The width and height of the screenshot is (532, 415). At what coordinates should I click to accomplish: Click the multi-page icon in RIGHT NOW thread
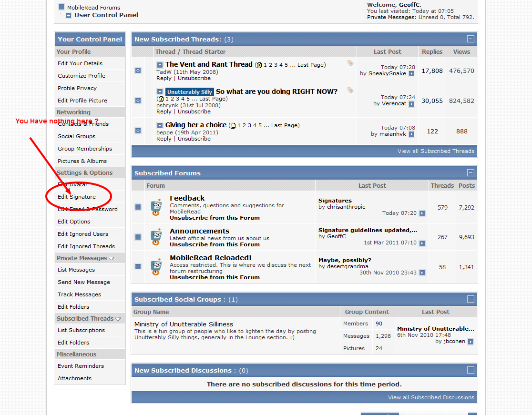(161, 99)
